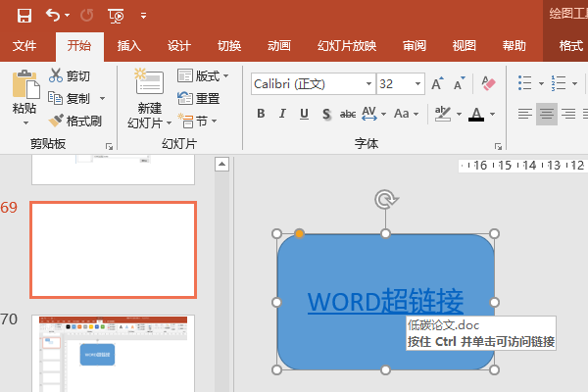The height and width of the screenshot is (392, 588).
Task: Toggle Underline formatting
Action: coord(304,114)
